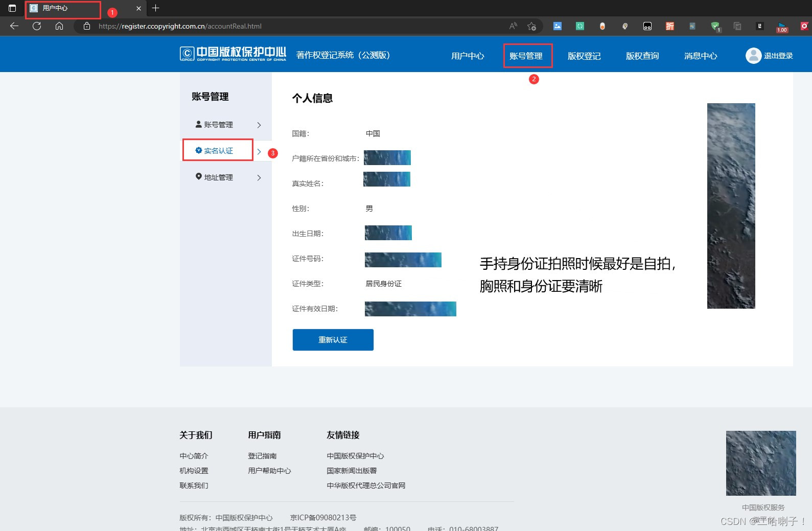Open 机构设置 footer link
Image resolution: width=812 pixels, height=531 pixels.
(194, 471)
